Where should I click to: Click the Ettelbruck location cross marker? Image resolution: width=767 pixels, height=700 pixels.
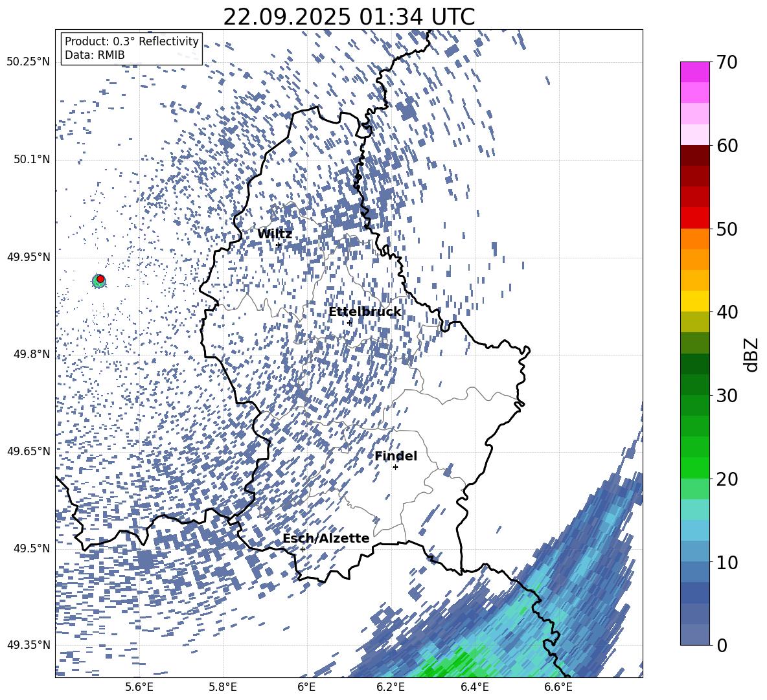[x=349, y=322]
